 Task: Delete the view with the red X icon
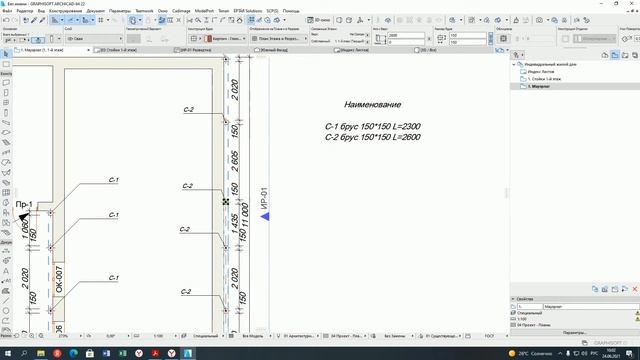pyautogui.click(x=635, y=289)
